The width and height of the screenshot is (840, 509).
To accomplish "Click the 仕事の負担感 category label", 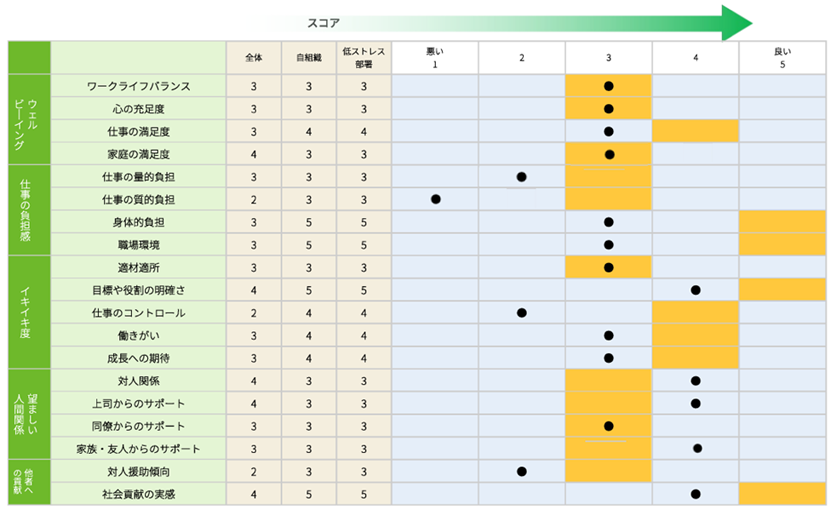I will [x=29, y=210].
